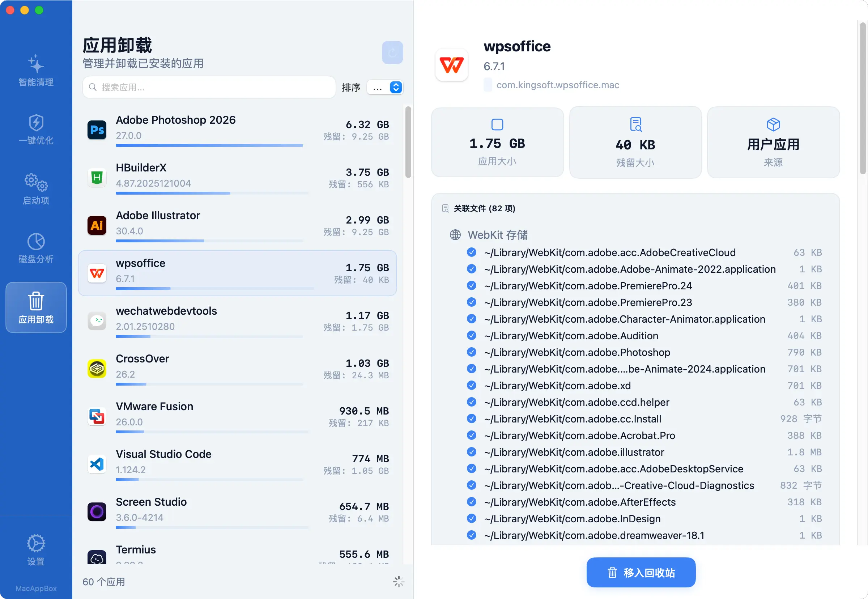This screenshot has height=599, width=868.
Task: Uncheck the com.adobe.InDesign file
Action: coord(471,518)
